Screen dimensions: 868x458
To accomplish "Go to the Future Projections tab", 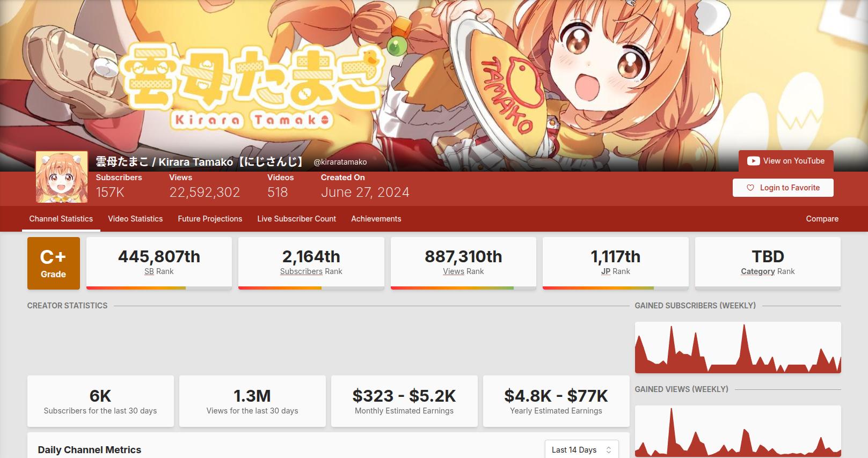I will click(x=210, y=219).
